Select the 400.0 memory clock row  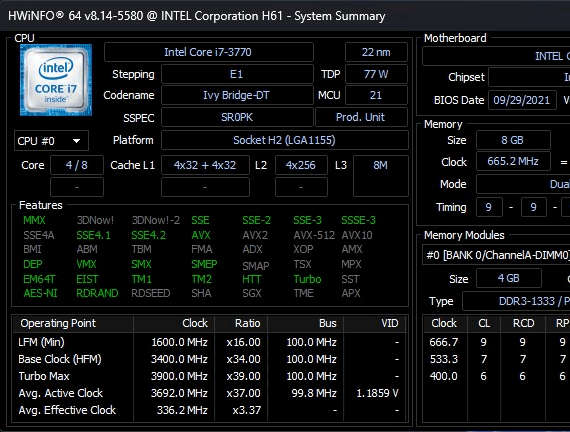(x=497, y=376)
